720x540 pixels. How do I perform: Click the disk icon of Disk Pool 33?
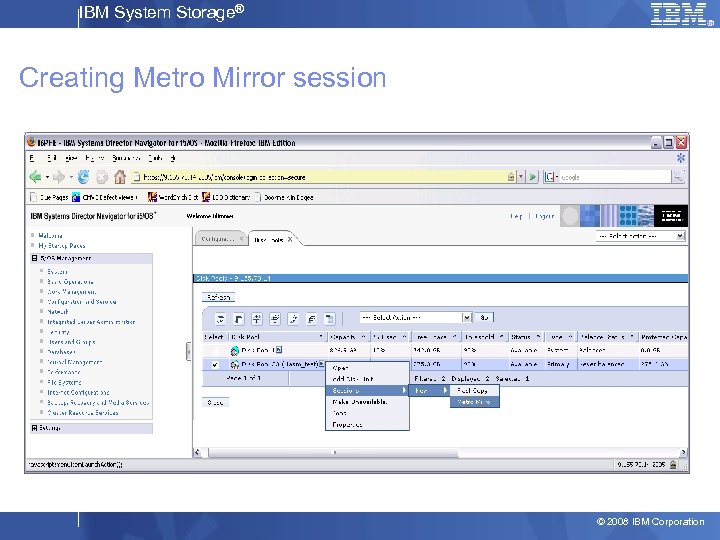coord(235,365)
